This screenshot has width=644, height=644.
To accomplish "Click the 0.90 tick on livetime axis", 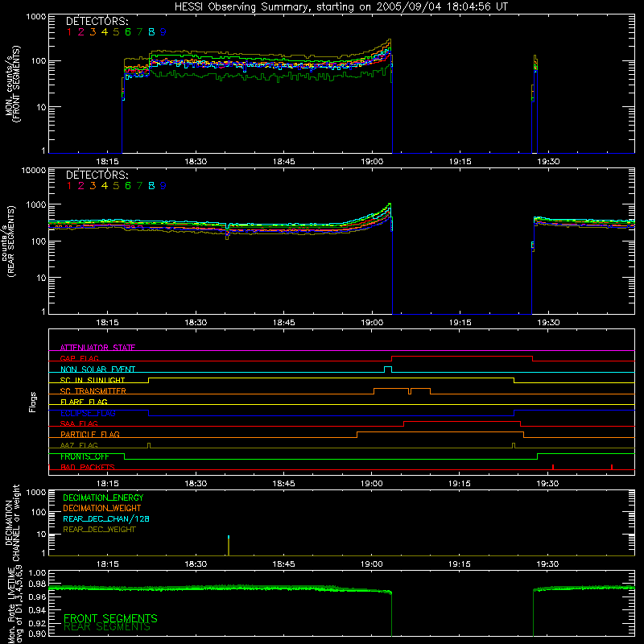I will point(37,634).
